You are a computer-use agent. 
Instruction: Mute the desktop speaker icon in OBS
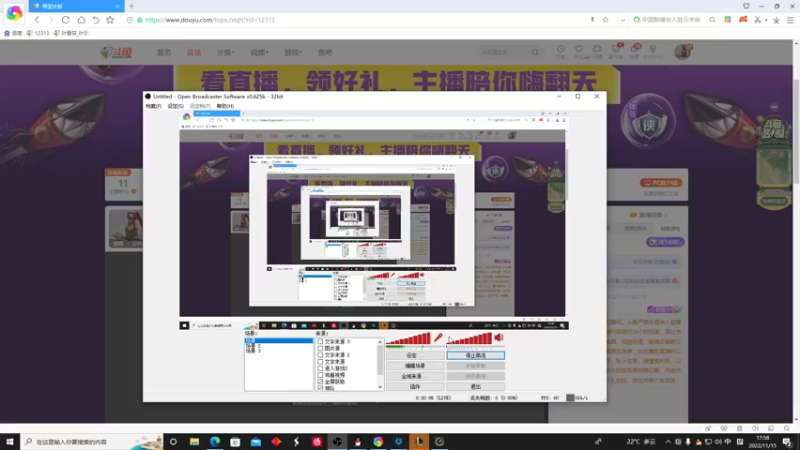499,337
